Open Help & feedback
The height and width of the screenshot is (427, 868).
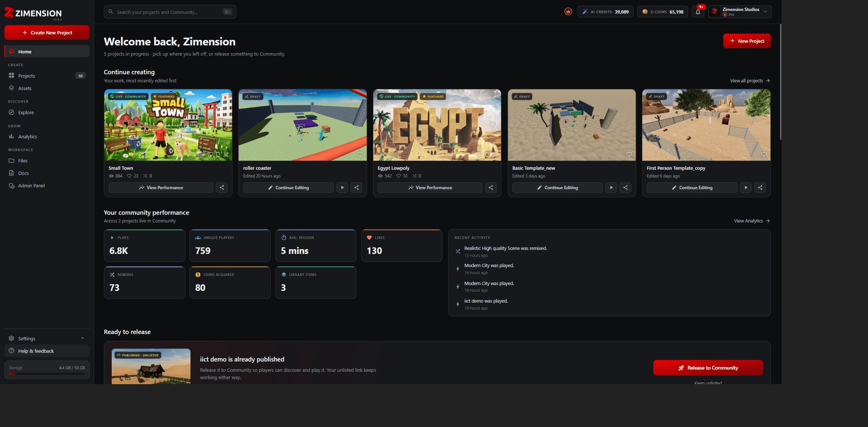tap(47, 351)
